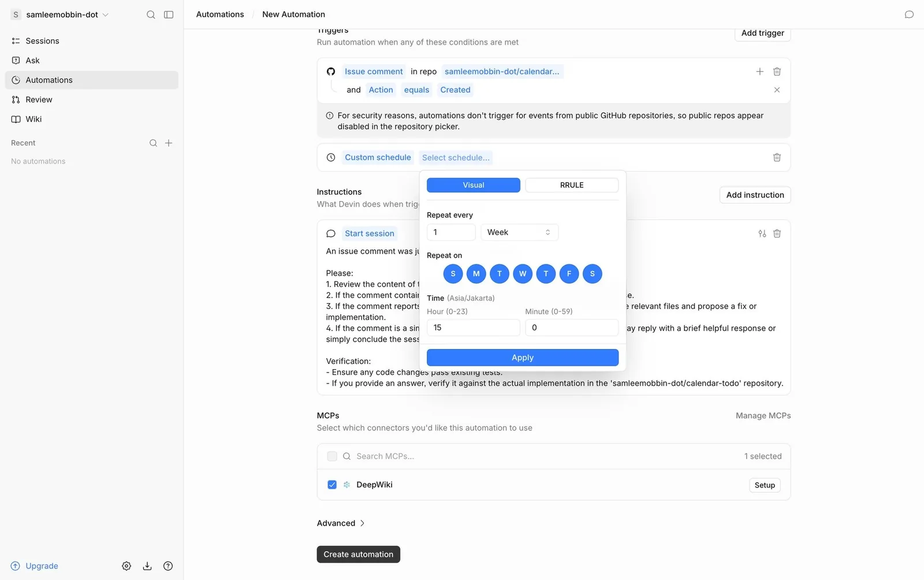Toggle the sidebar panel layout icon
Screen dimensions: 924x580
169,14
